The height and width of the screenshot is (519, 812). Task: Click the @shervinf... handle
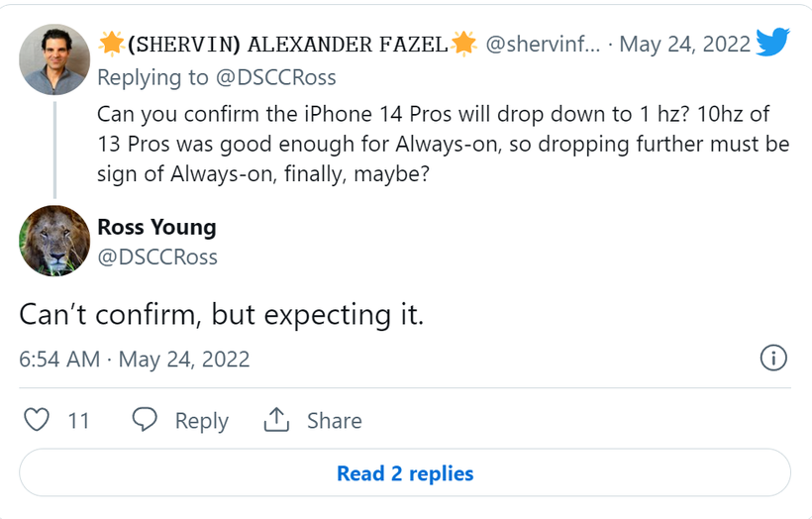(x=542, y=44)
